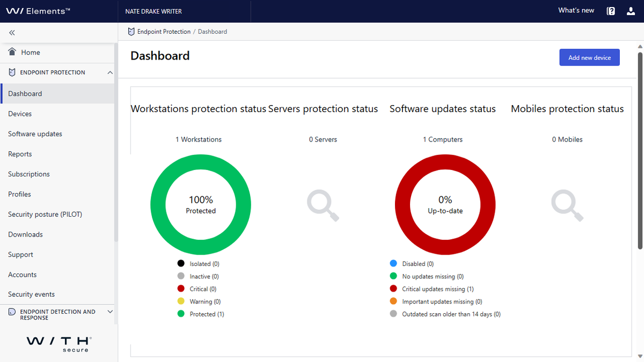
Task: Click the green Workstations protection donut chart
Action: click(159, 204)
